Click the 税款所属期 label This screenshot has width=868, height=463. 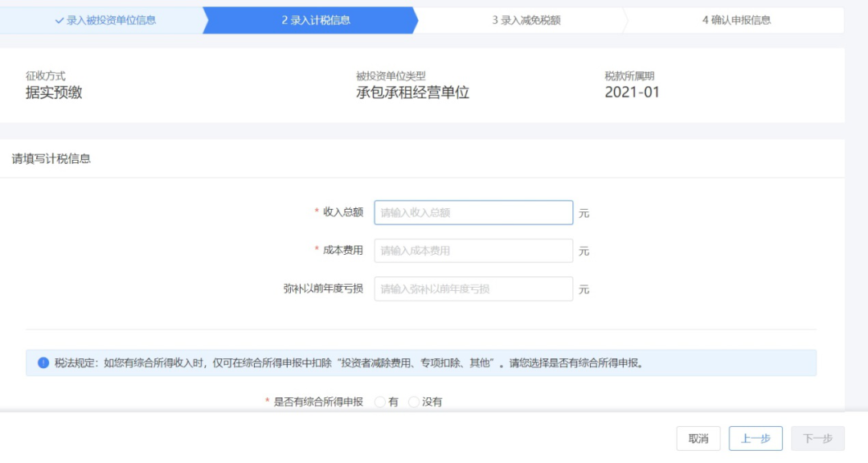(x=629, y=76)
